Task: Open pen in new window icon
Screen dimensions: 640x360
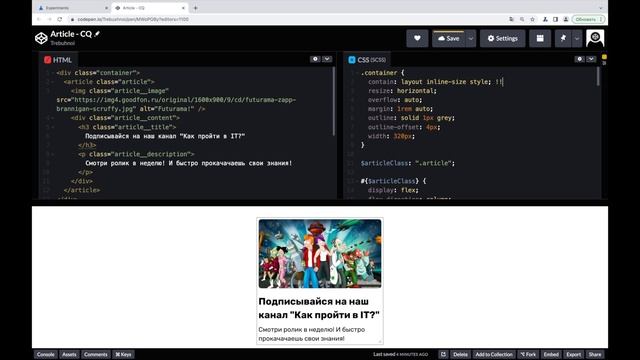Action: click(x=443, y=354)
